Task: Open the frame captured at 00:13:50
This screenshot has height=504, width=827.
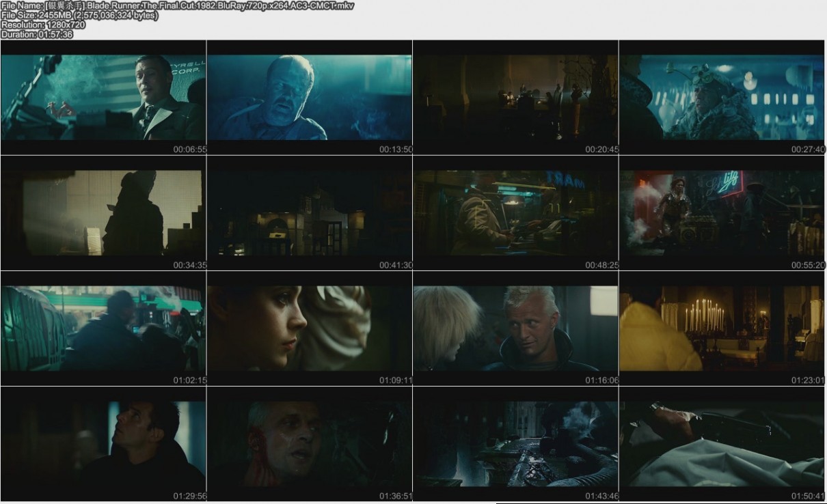Action: click(x=310, y=98)
